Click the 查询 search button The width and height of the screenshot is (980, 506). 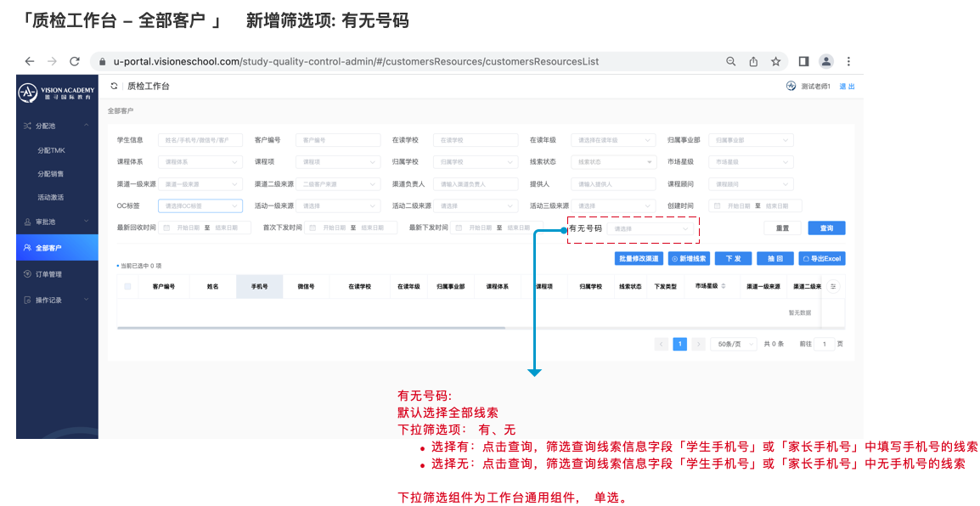pyautogui.click(x=825, y=228)
